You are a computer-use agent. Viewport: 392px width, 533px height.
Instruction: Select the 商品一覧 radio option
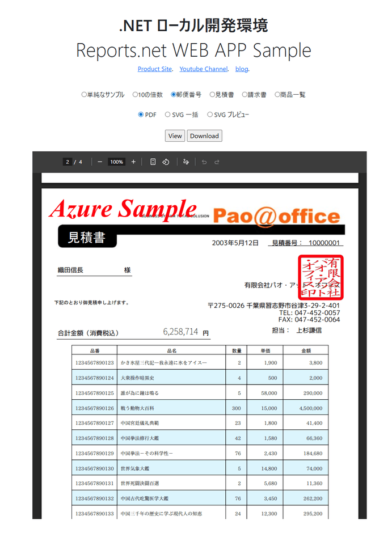[277, 95]
